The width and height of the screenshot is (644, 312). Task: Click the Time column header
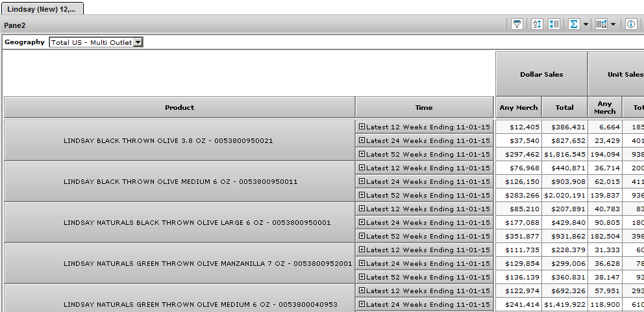coord(424,107)
